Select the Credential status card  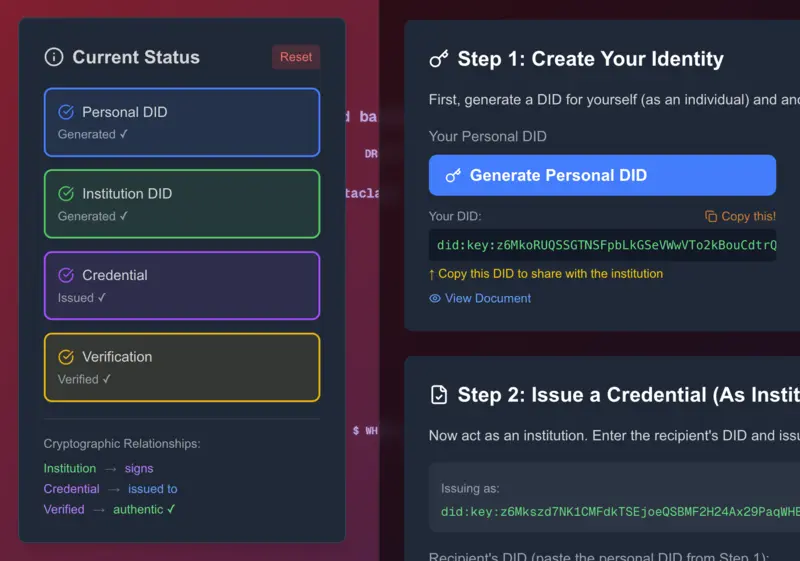pos(182,286)
